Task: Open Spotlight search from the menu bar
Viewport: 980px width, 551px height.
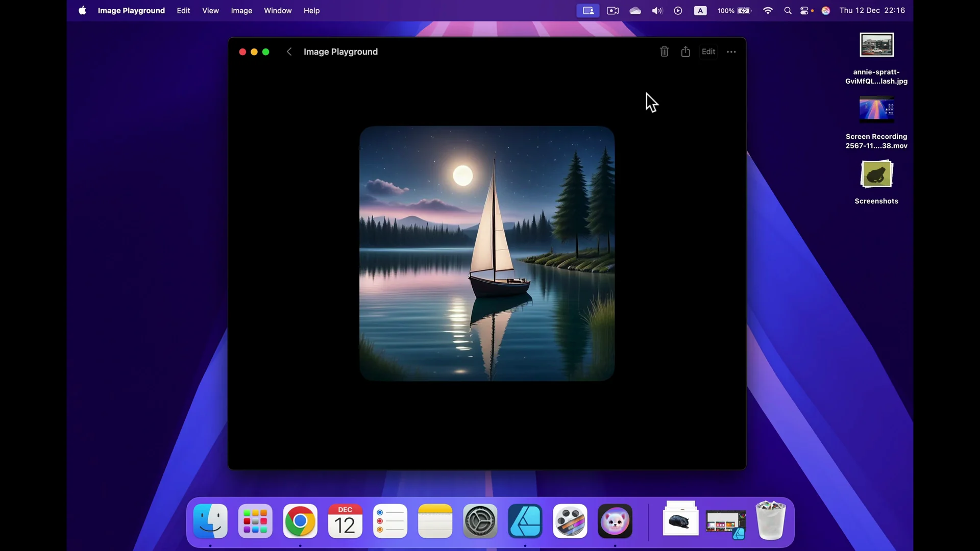Action: pyautogui.click(x=788, y=10)
